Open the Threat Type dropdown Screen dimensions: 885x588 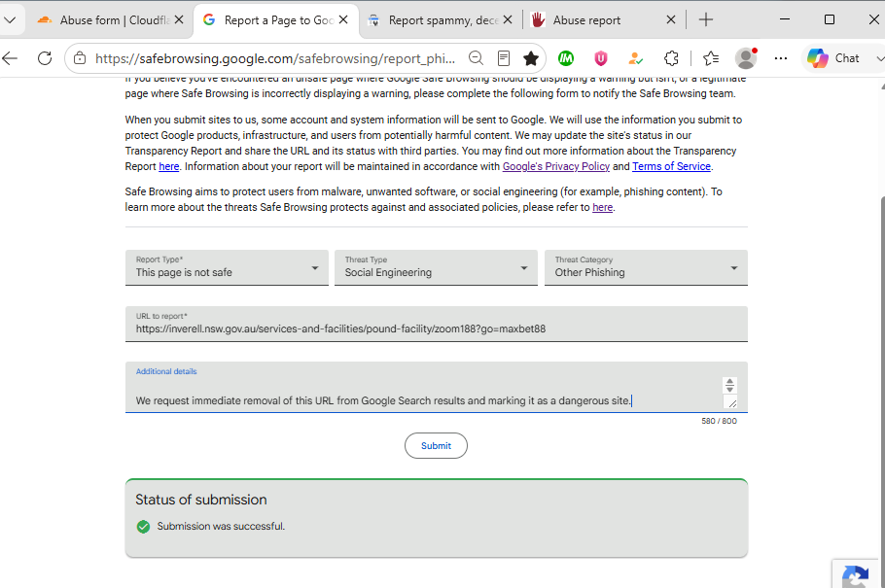[x=436, y=267]
